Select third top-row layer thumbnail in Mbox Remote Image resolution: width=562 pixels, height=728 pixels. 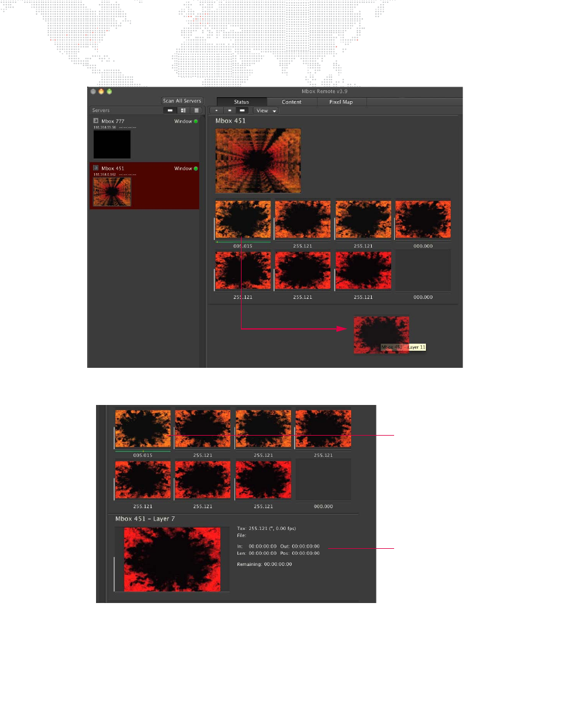click(x=363, y=219)
